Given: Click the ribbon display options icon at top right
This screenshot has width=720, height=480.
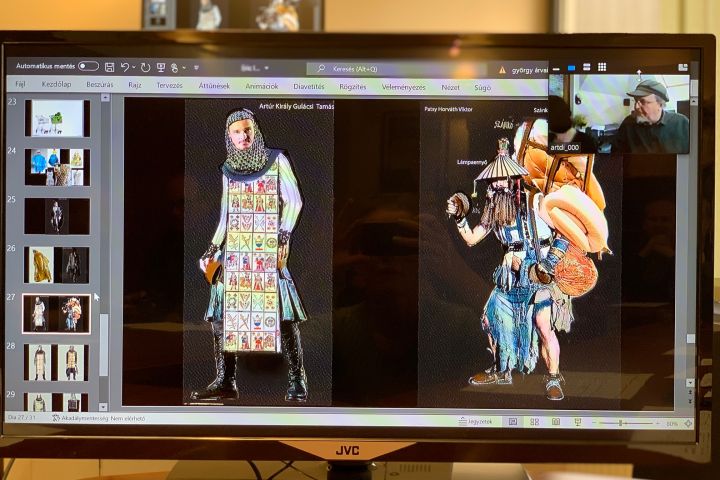Looking at the screenshot, I should point(683,68).
